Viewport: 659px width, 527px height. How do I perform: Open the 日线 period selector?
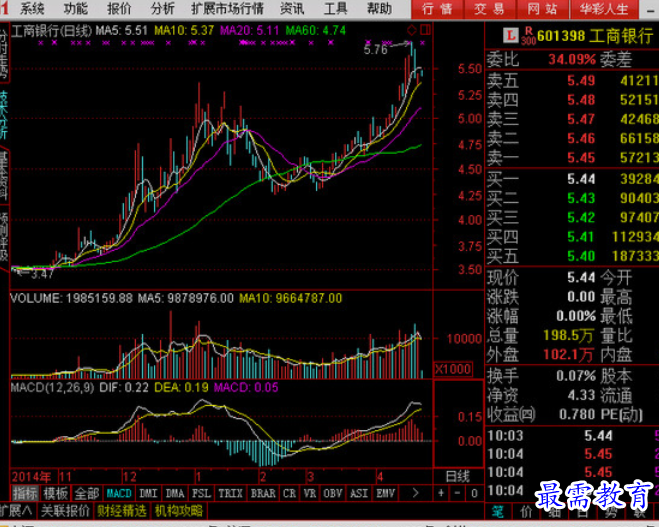pos(458,476)
